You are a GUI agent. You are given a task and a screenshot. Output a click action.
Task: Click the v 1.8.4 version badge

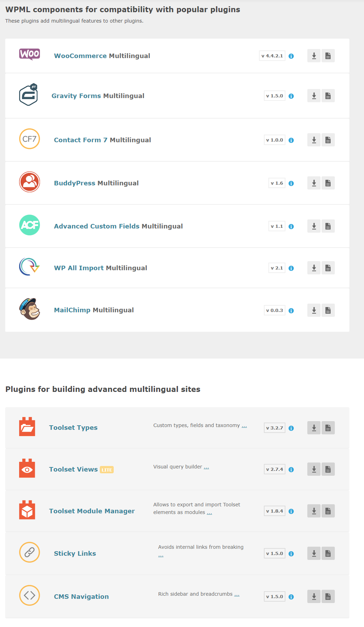[x=274, y=511]
